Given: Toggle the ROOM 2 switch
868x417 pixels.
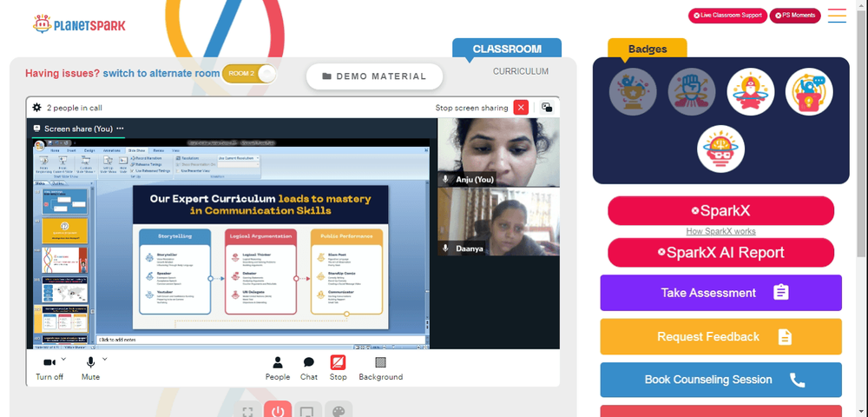Looking at the screenshot, I should (248, 74).
